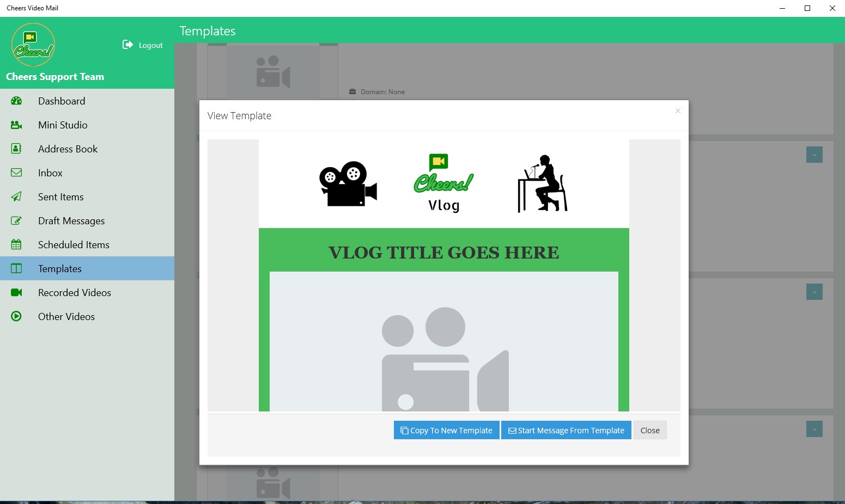Click the Cheers Support Team name
The width and height of the screenshot is (845, 504).
point(55,77)
